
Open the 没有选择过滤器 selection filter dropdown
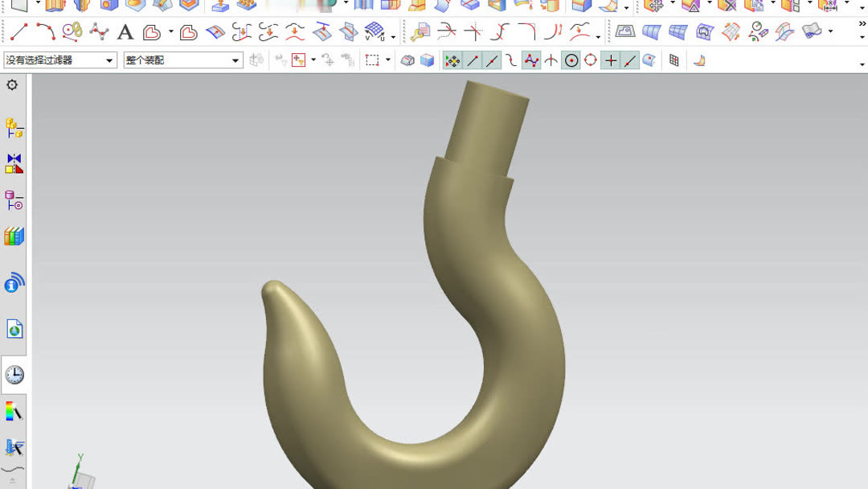pyautogui.click(x=110, y=60)
